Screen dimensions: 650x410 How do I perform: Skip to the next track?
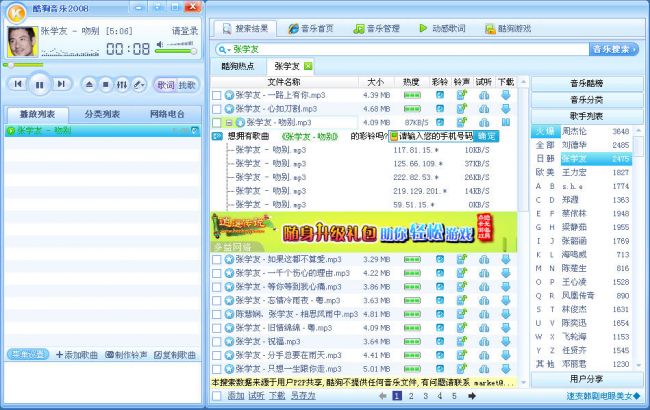pyautogui.click(x=61, y=84)
